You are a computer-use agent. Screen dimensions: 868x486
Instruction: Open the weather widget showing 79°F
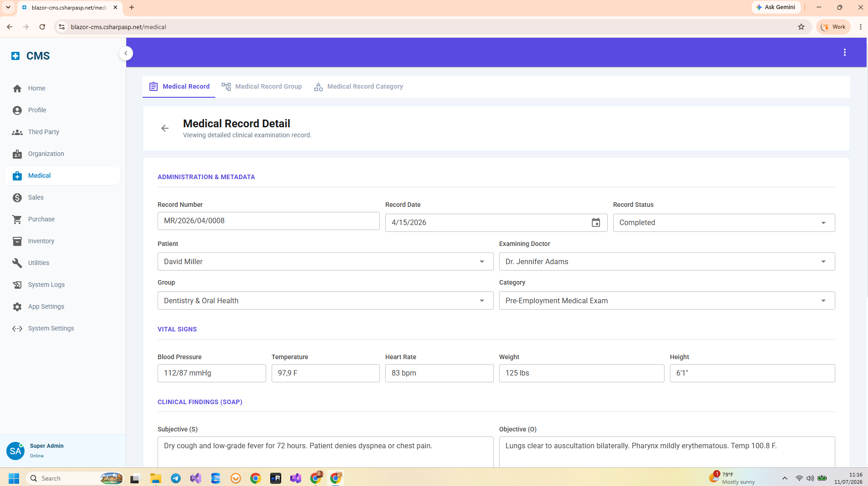(732, 478)
